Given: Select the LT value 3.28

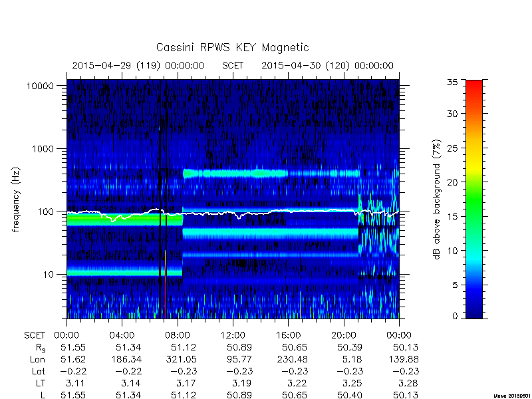Looking at the screenshot, I should tap(408, 384).
